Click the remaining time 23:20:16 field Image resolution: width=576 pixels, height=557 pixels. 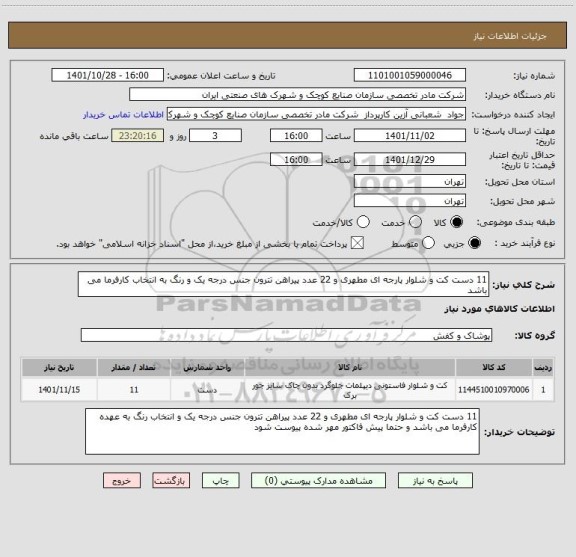click(x=138, y=136)
